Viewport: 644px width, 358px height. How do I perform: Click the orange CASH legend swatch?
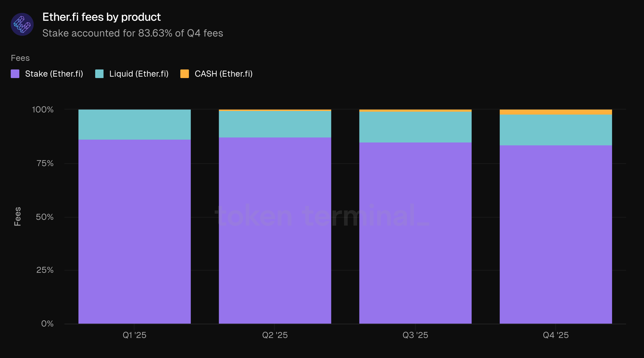click(185, 74)
